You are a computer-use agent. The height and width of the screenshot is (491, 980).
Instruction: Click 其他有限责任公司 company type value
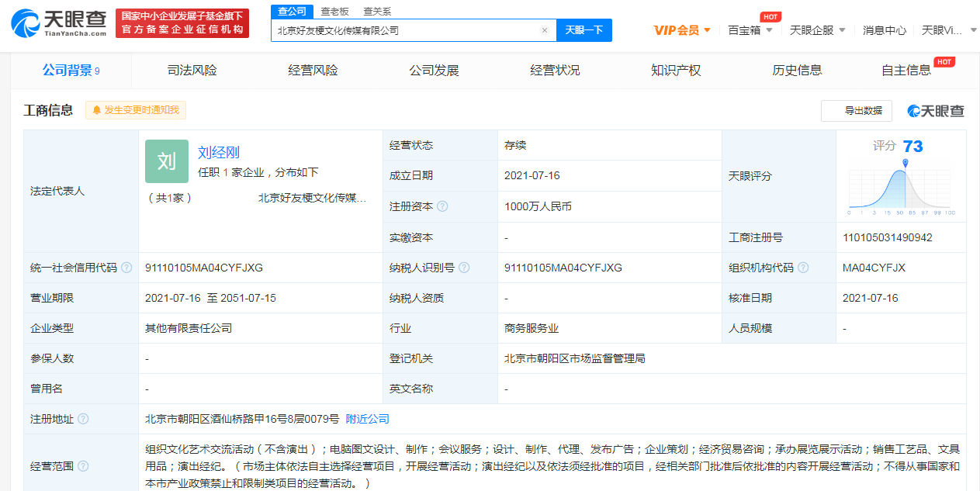coord(189,328)
